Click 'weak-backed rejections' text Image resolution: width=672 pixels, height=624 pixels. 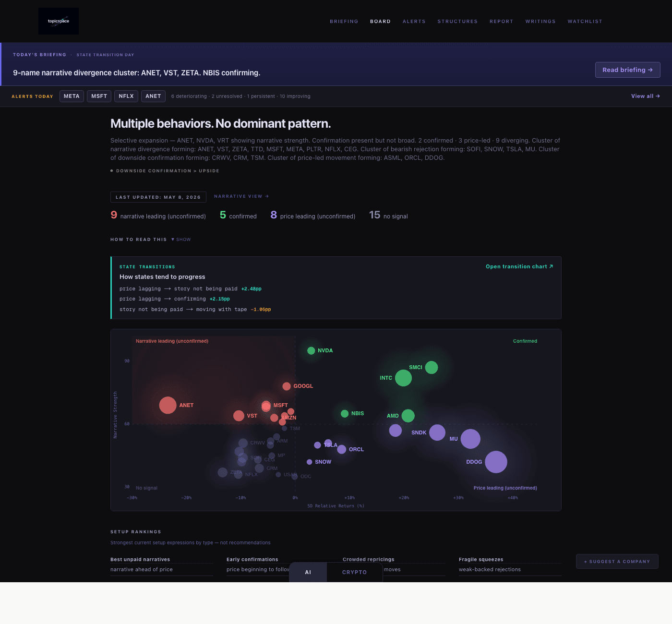490,570
